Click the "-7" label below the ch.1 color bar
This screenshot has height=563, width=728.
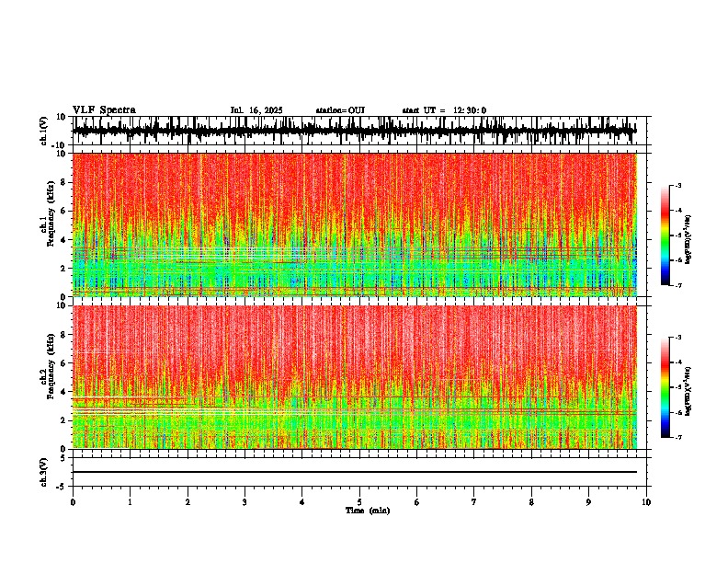click(678, 285)
